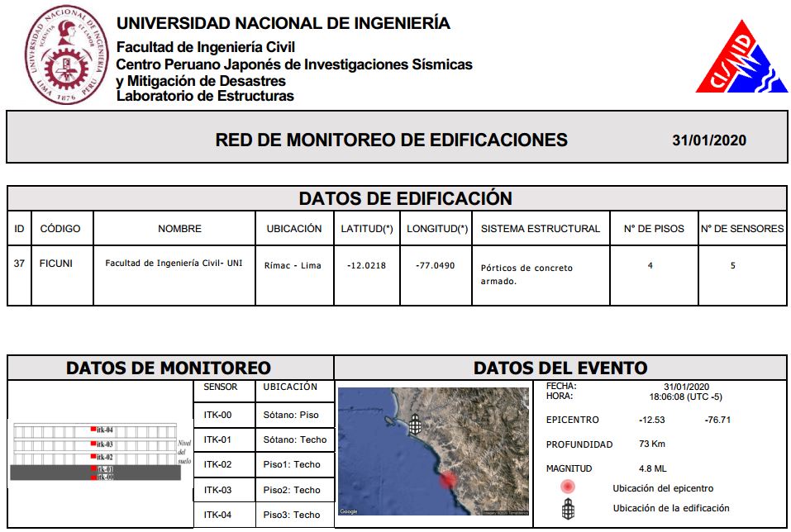
Task: Click the location cell Piso2: Techo
Action: (292, 490)
